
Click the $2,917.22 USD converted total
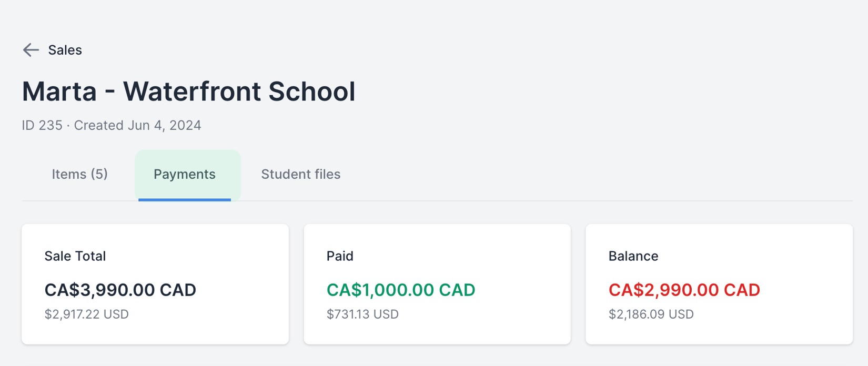click(x=86, y=314)
